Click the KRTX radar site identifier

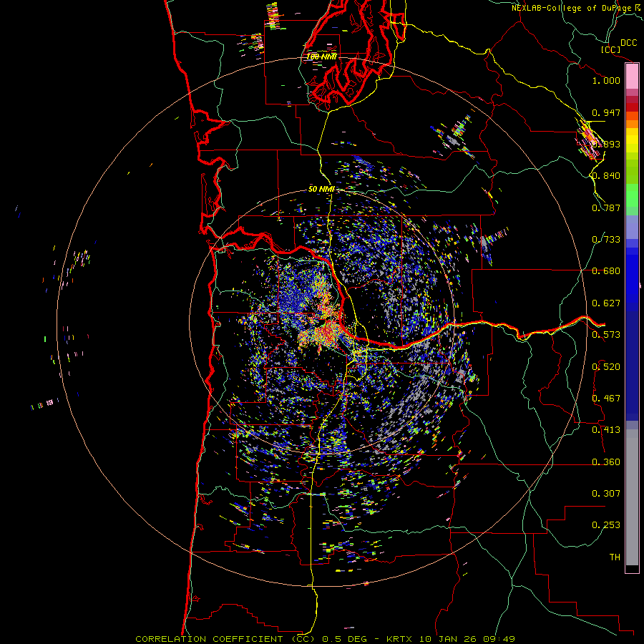click(401, 639)
